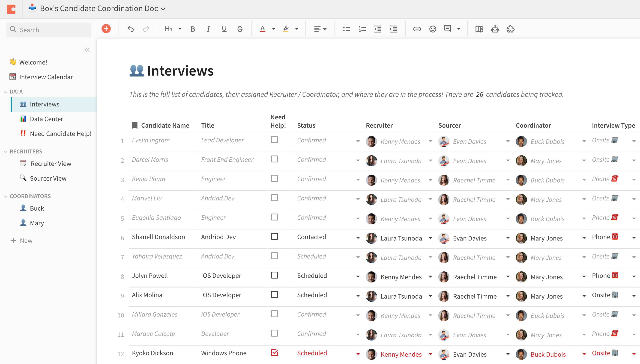Click the undo arrow icon
This screenshot has width=640, height=364.
(130, 29)
